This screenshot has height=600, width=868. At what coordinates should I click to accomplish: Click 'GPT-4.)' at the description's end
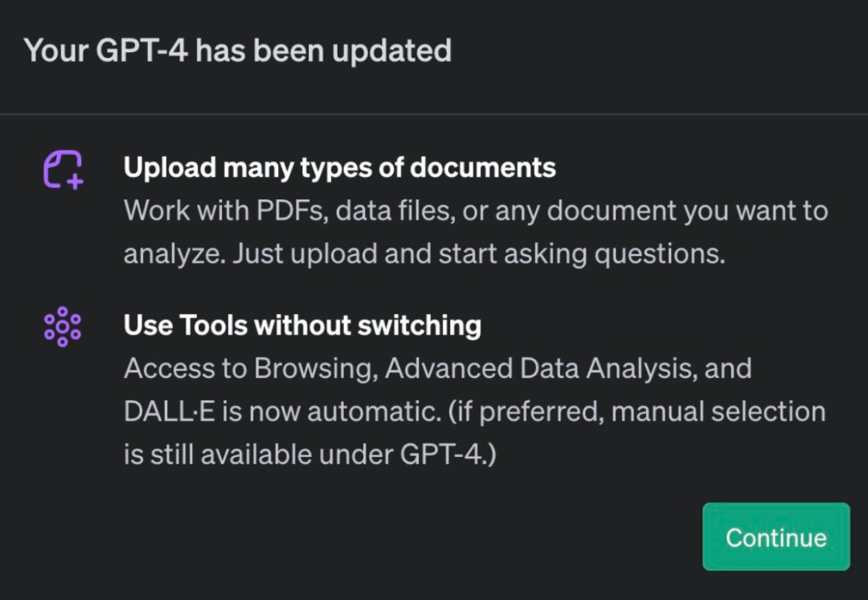[x=448, y=455]
